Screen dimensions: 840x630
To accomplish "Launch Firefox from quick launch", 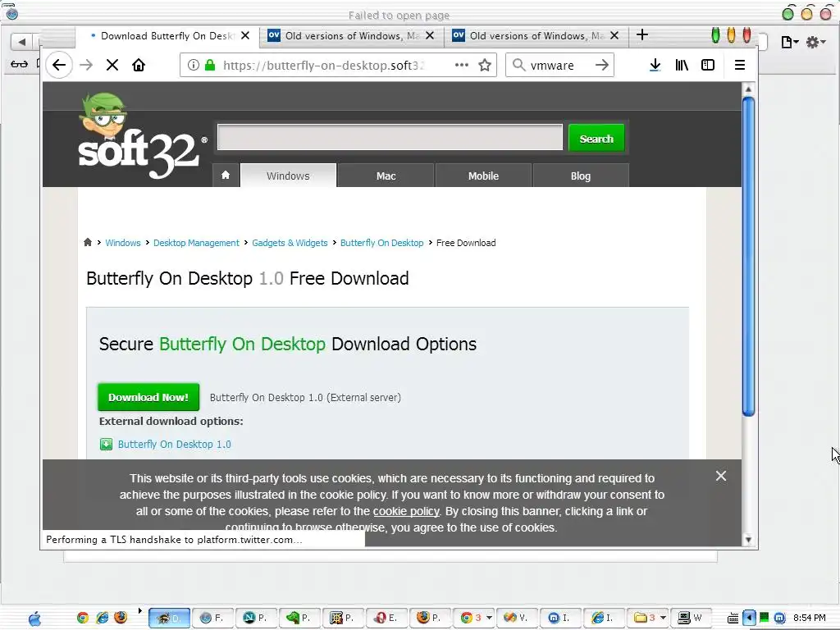I will pos(121,618).
